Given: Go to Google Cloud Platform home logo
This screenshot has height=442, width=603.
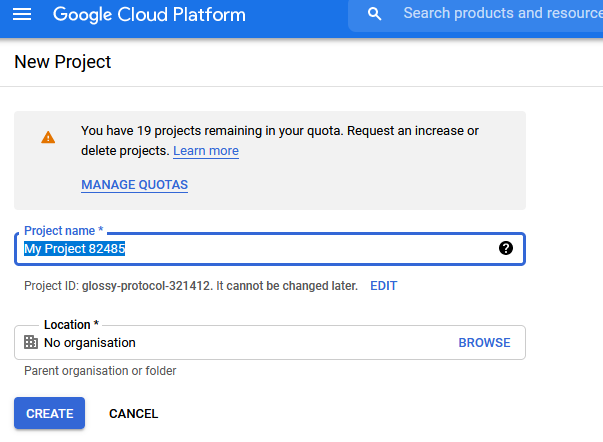Looking at the screenshot, I should pyautogui.click(x=149, y=15).
